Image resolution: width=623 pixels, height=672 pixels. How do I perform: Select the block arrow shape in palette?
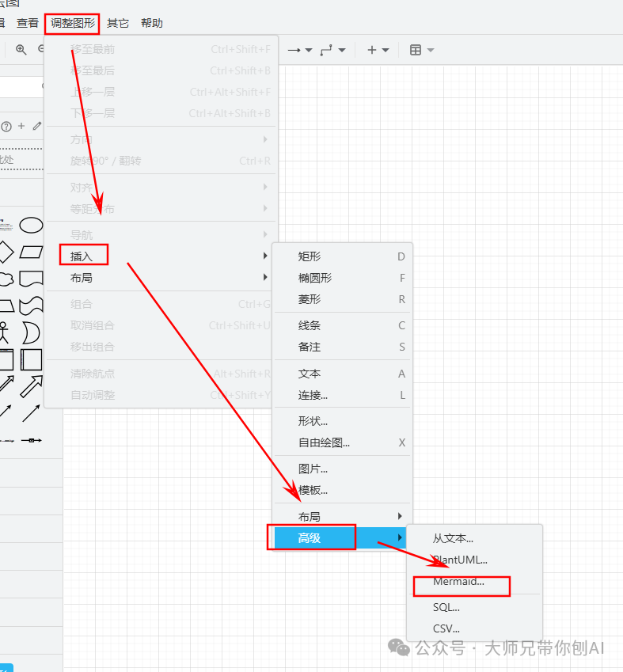point(32,386)
